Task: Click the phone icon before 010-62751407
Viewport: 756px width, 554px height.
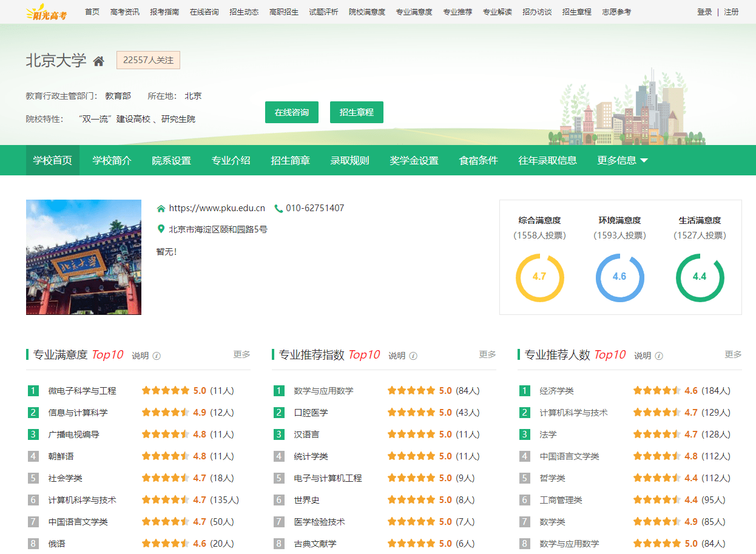Action: coord(278,209)
